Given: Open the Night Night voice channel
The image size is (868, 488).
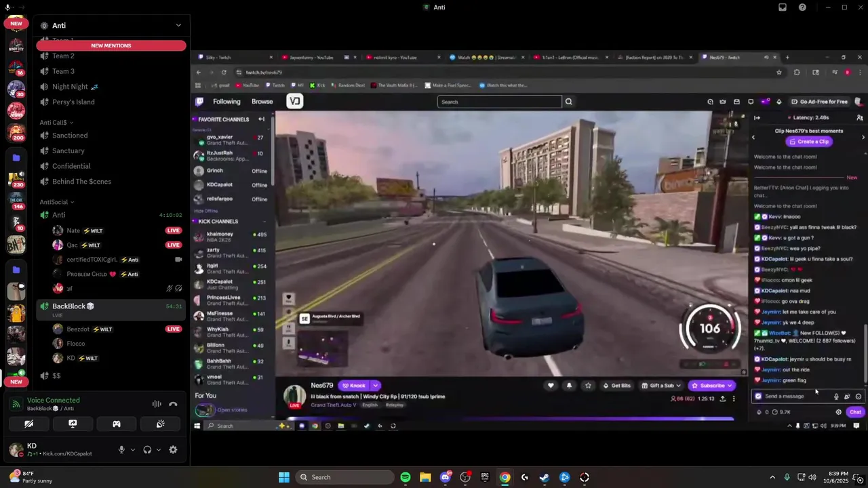Looking at the screenshot, I should (111, 87).
